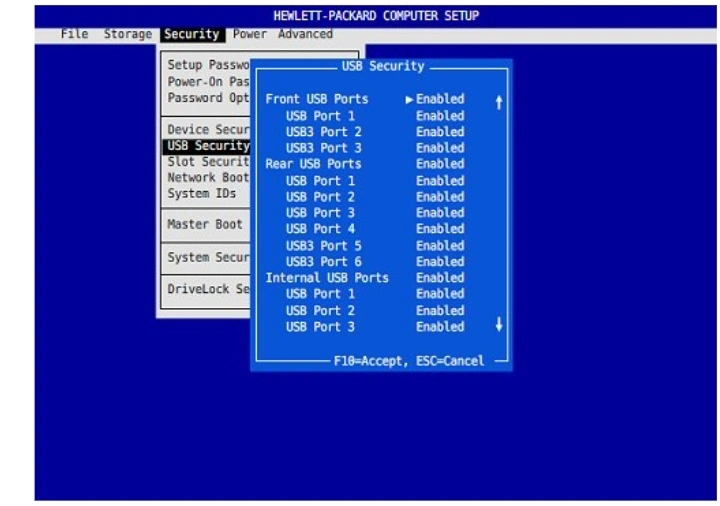The image size is (720, 506).
Task: Toggle Internal USB Ports Enabled value
Action: pyautogui.click(x=440, y=278)
